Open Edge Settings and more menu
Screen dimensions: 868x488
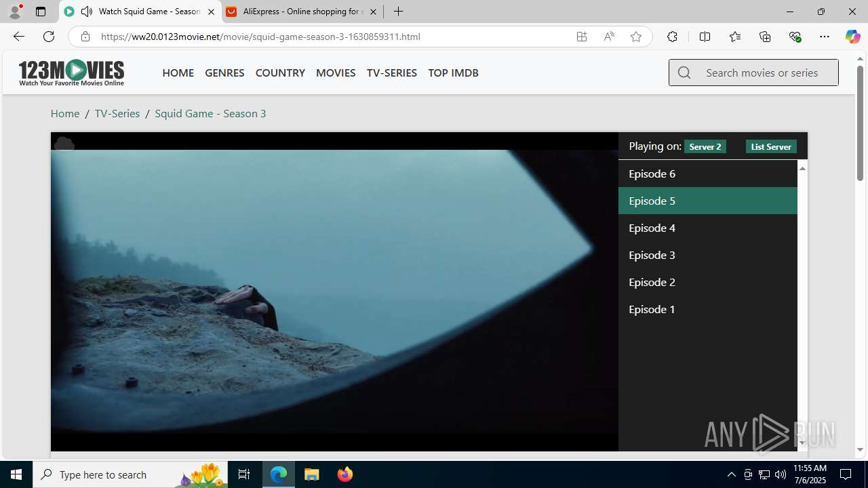(x=825, y=37)
